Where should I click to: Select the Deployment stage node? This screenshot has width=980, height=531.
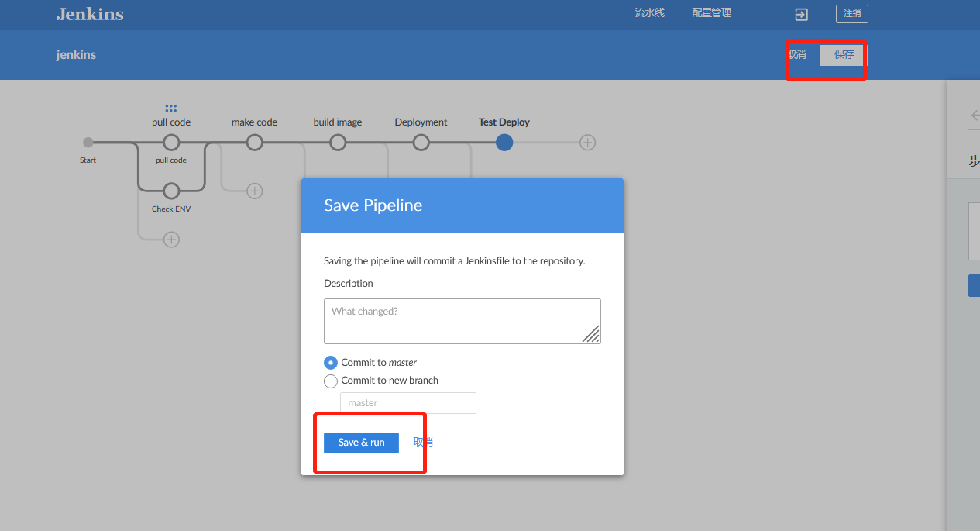click(421, 143)
